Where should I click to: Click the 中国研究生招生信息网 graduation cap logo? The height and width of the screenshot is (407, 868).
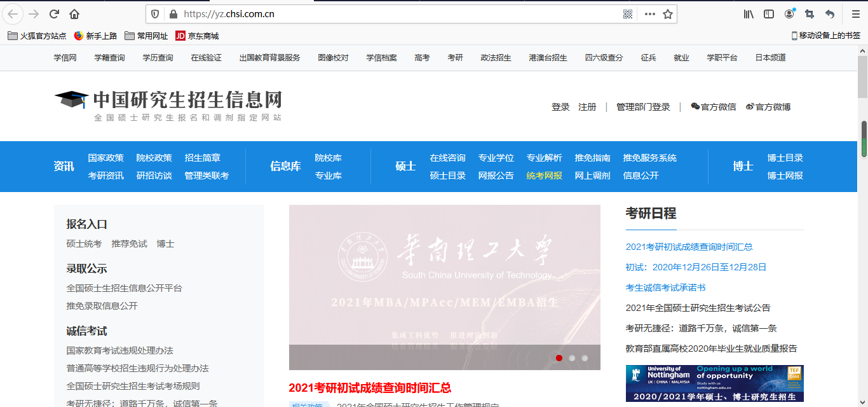168,106
